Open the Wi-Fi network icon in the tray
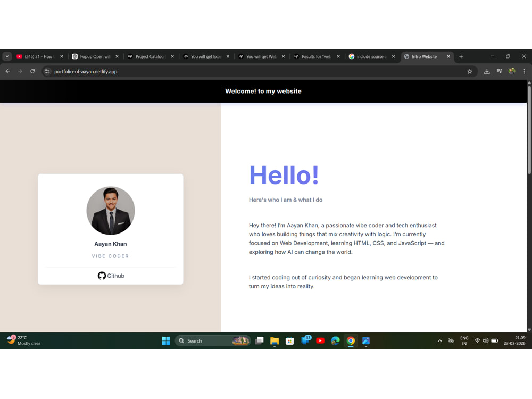Viewport: 532px width, 399px height. click(x=477, y=340)
